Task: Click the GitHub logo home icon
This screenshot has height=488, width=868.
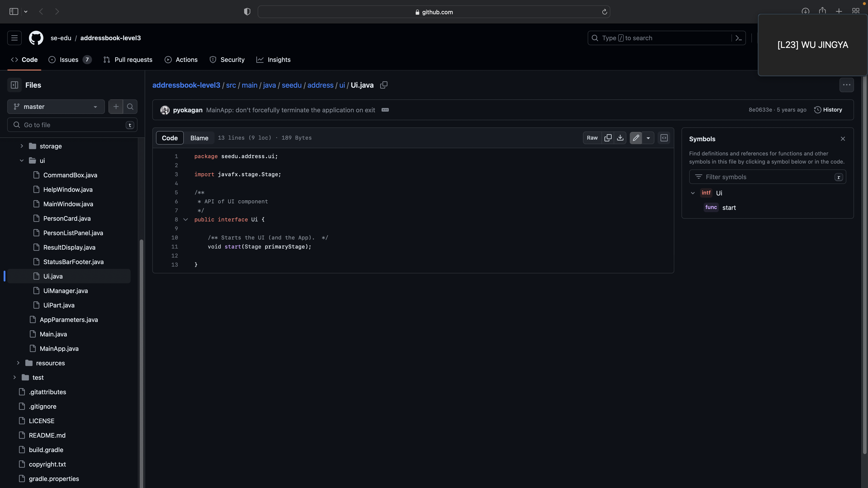Action: [36, 38]
